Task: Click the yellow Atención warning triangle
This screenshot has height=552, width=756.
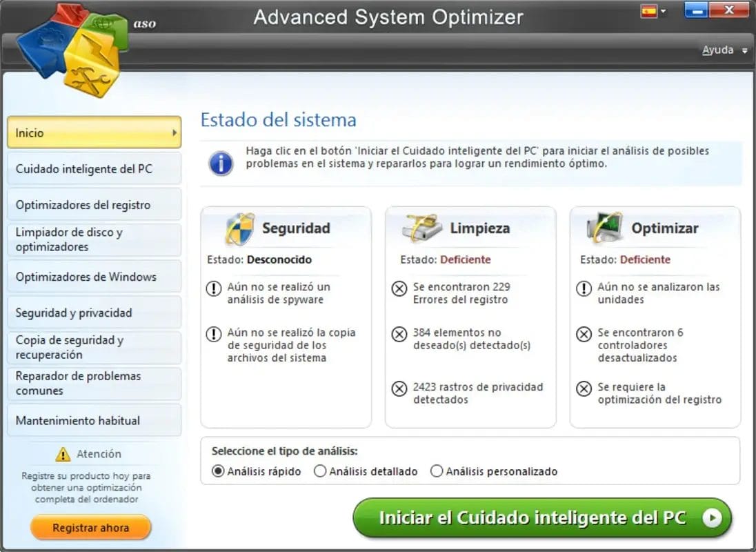Action: pyautogui.click(x=63, y=454)
